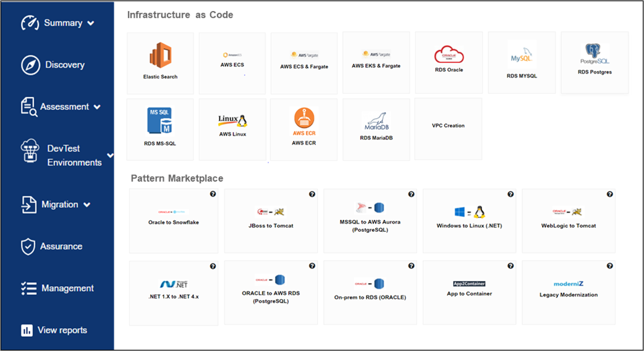Open help for App to Container
Viewport: 644px width, 351px height.
click(x=511, y=266)
